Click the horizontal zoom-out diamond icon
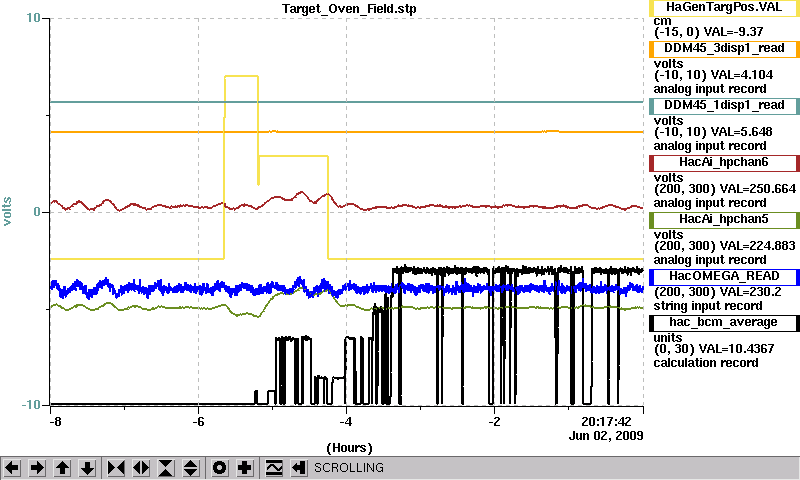The height and width of the screenshot is (480, 800). coord(141,468)
